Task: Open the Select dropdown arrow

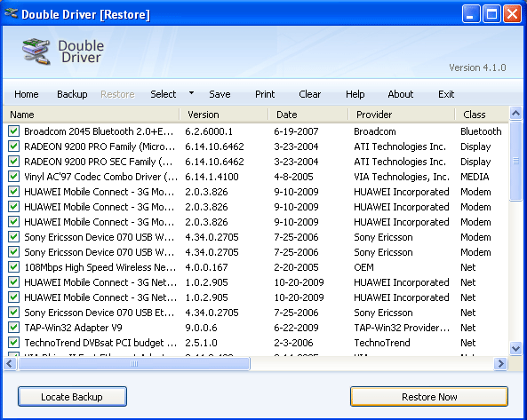Action: (191, 93)
